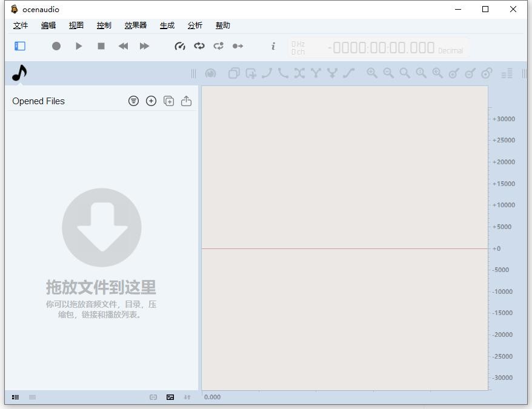Open the 效果器 menu
The image size is (532, 409).
click(x=135, y=25)
